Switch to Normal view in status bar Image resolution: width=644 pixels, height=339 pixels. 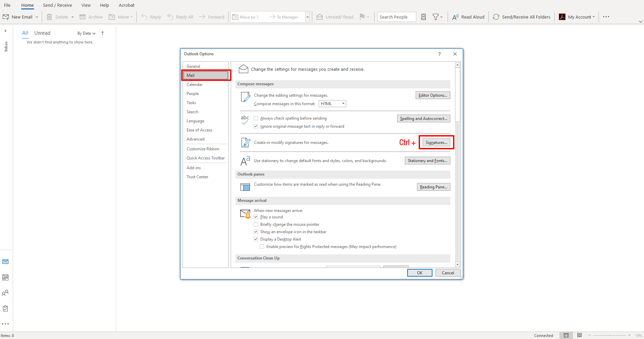pyautogui.click(x=566, y=335)
